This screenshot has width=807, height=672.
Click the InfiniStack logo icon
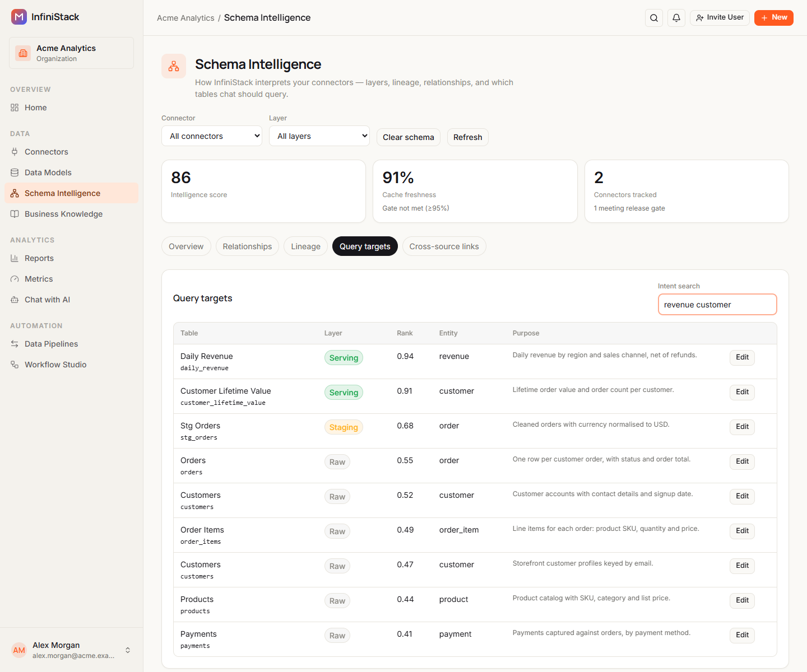[x=19, y=17]
